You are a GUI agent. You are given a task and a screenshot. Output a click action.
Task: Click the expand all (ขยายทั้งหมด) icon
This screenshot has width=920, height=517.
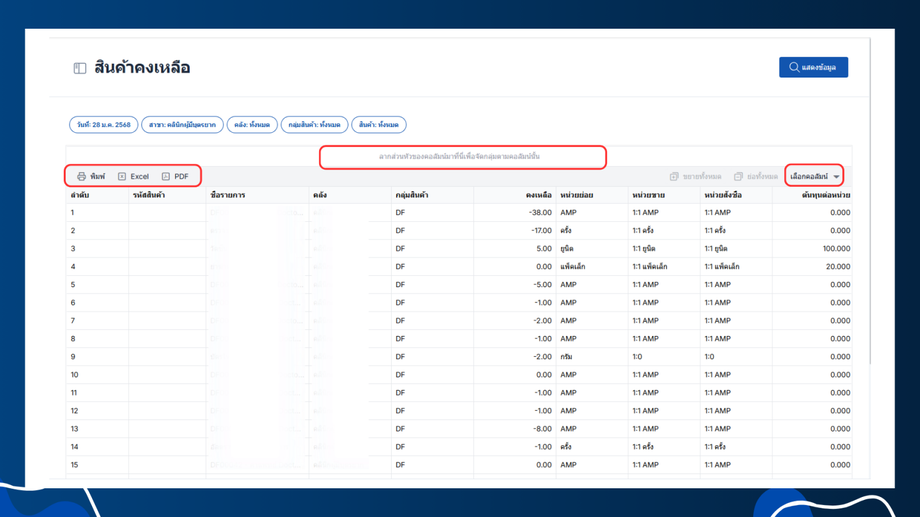coord(674,177)
